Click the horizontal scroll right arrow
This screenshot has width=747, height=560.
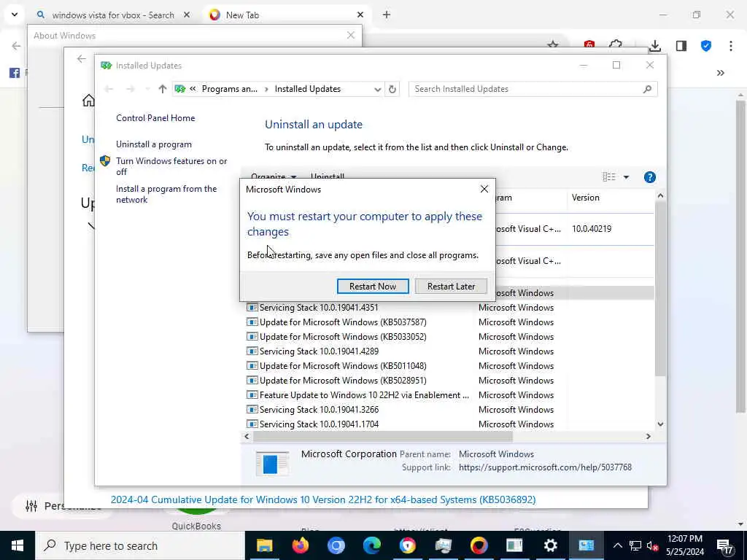pos(649,436)
